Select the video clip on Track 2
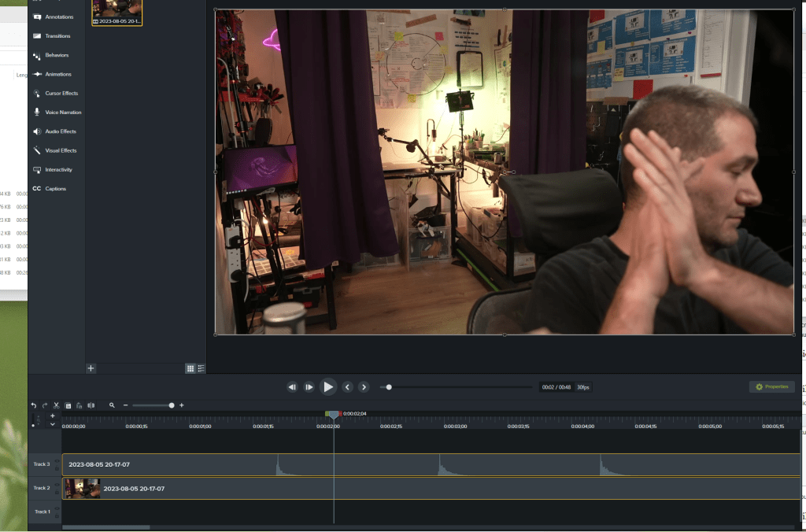The width and height of the screenshot is (806, 532). (x=431, y=488)
